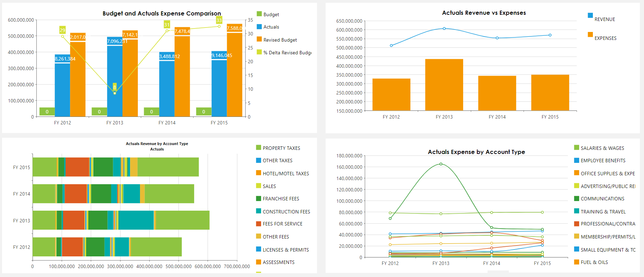This screenshot has height=277, width=644.
Task: Select the leftmost green segment of FY 2012 bar
Action: coord(44,247)
